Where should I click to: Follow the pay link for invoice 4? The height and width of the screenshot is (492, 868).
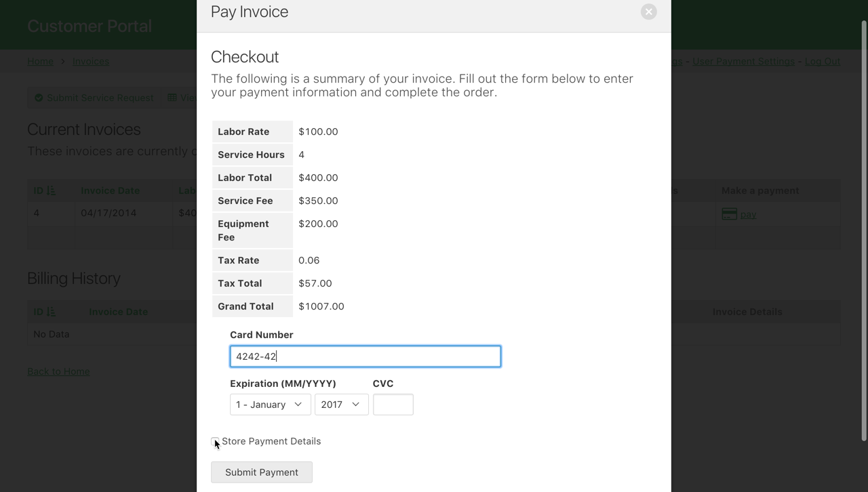coord(748,213)
